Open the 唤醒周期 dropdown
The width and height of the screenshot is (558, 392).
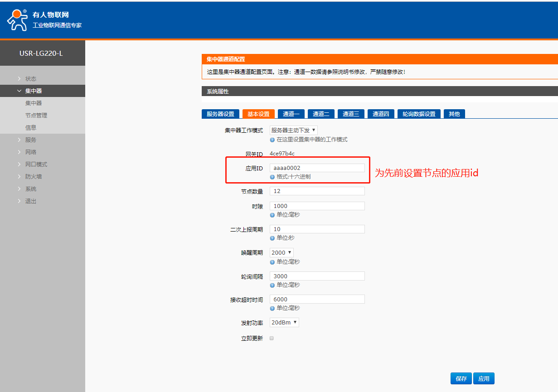pyautogui.click(x=281, y=252)
